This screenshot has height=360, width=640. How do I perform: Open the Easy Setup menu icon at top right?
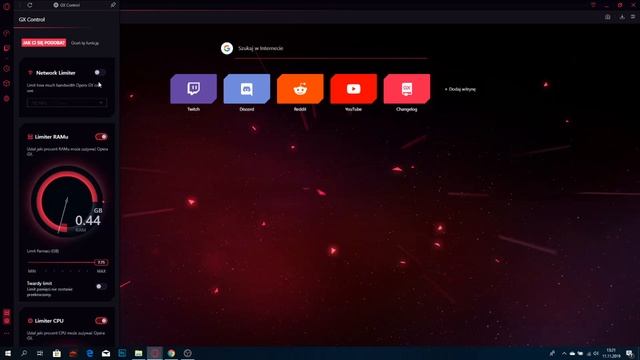(x=633, y=17)
